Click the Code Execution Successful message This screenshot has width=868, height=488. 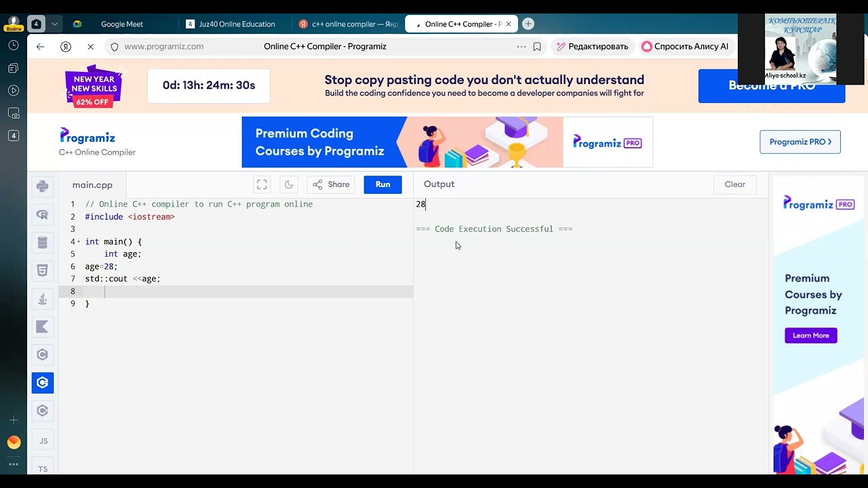pyautogui.click(x=494, y=229)
